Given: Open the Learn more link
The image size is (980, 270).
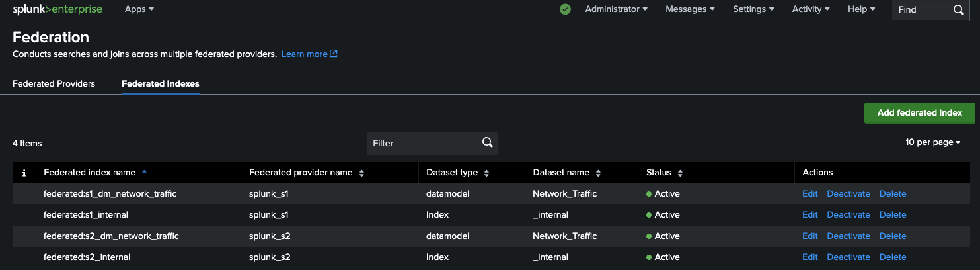Looking at the screenshot, I should point(309,54).
